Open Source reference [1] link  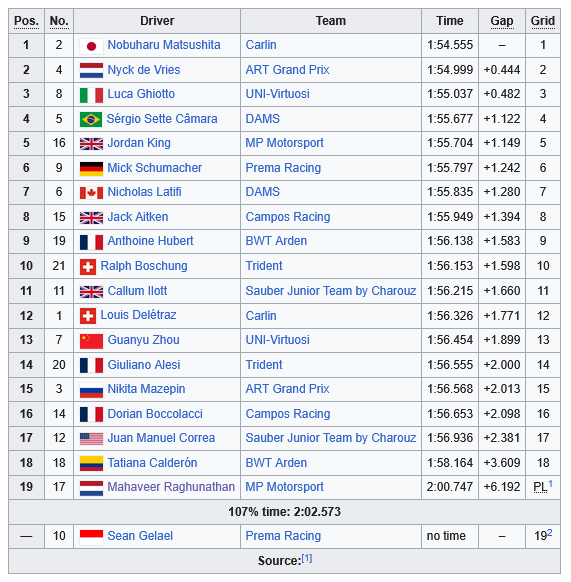[307, 558]
